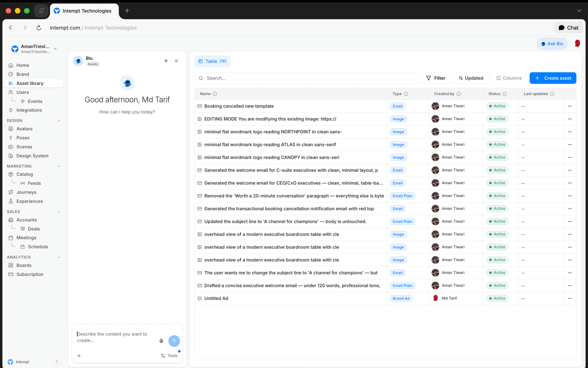Click the asset Search field
This screenshot has width=588, height=368.
306,78
